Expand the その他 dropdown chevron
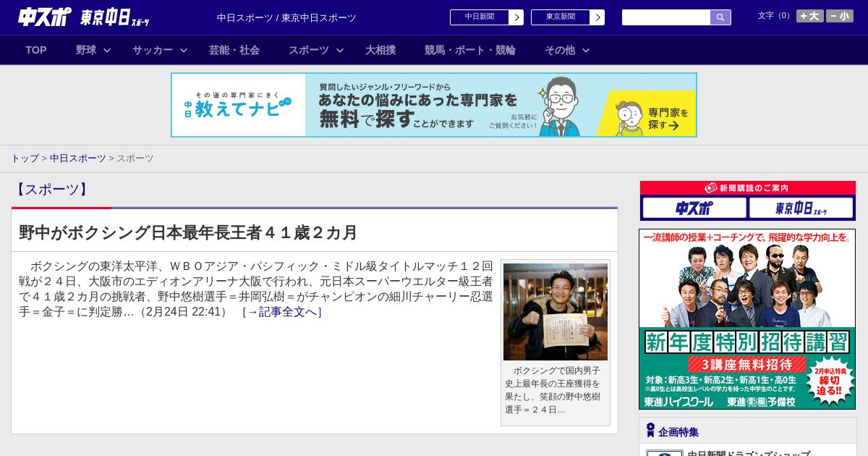This screenshot has width=868, height=456. click(x=586, y=50)
